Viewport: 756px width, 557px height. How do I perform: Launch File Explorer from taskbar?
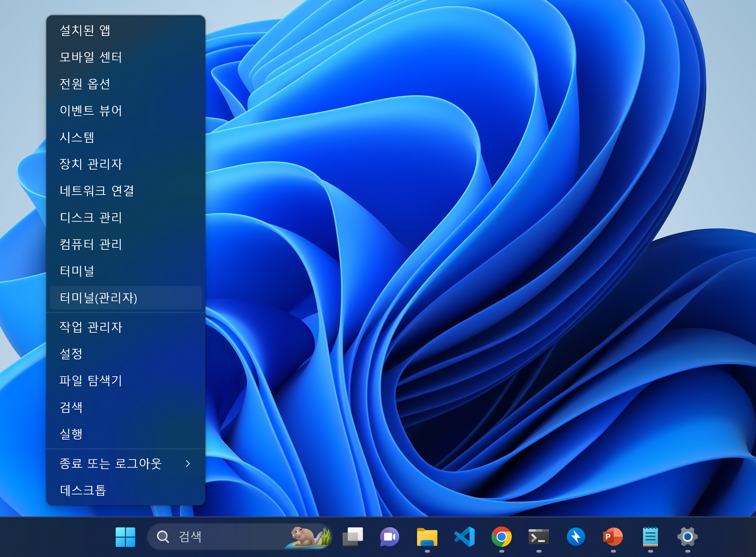(427, 537)
